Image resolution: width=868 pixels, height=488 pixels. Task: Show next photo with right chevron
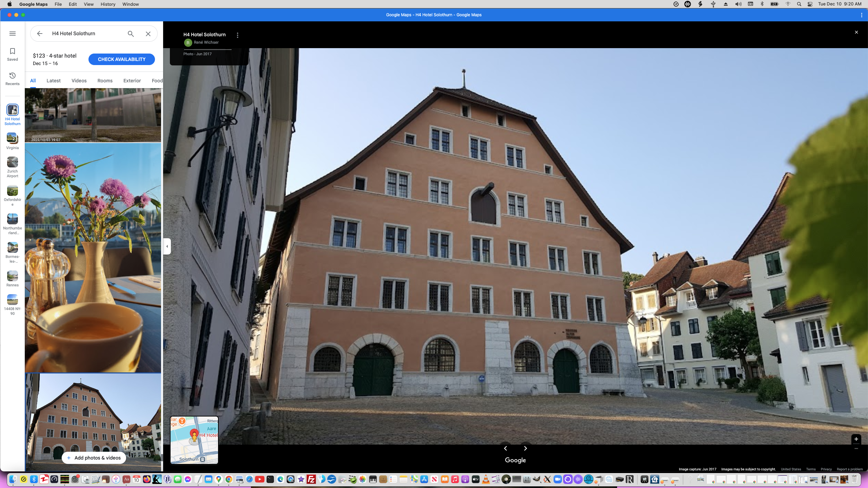[525, 448]
